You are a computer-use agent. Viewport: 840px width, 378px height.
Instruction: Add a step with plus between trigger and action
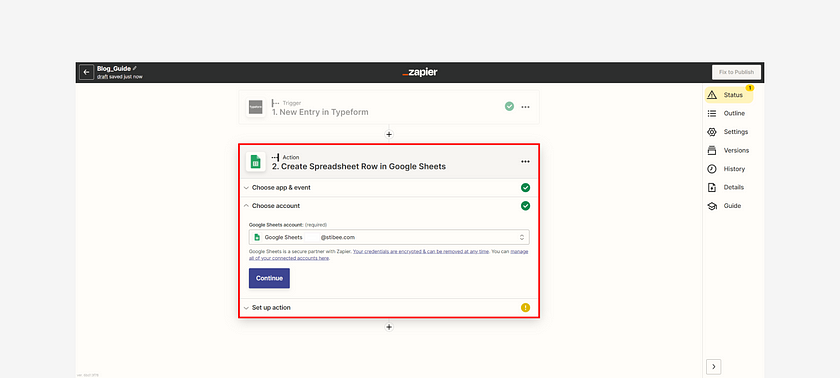tap(389, 134)
